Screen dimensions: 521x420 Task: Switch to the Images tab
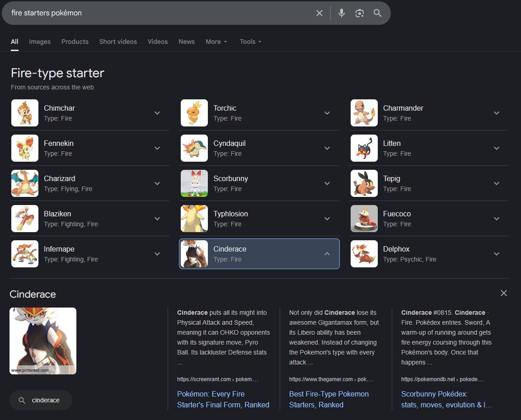40,42
